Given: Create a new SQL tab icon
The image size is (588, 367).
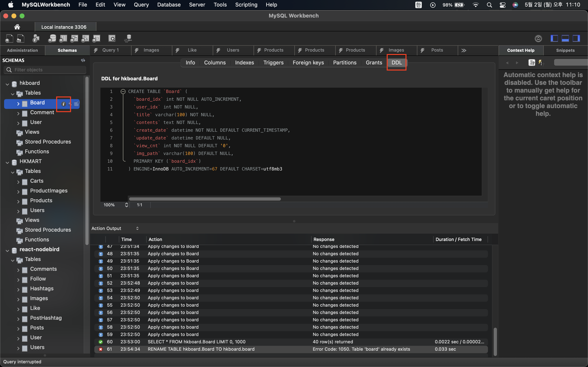Looking at the screenshot, I should pos(9,38).
